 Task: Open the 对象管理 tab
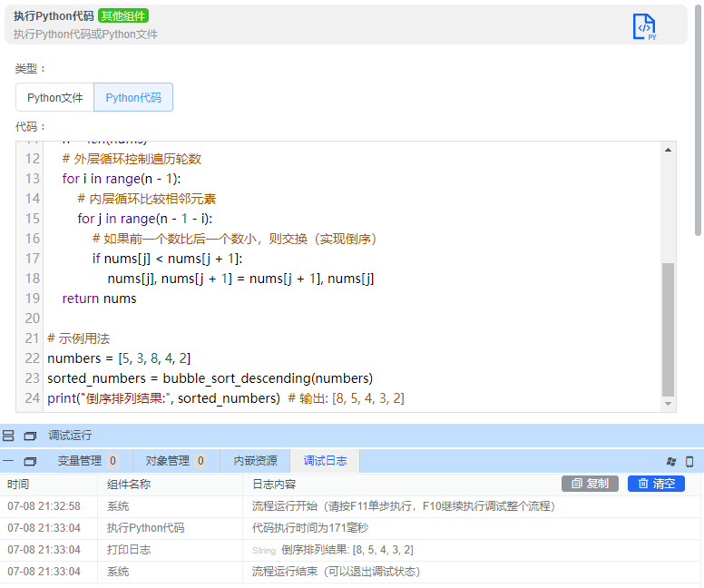pos(176,461)
